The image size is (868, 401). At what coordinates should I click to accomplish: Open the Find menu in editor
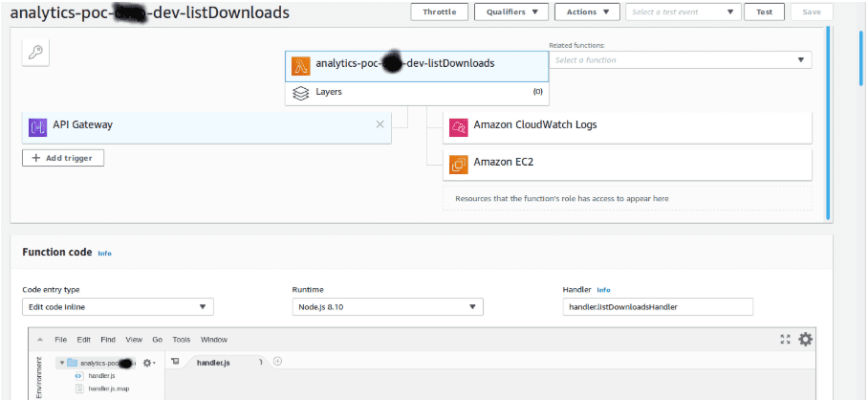108,340
